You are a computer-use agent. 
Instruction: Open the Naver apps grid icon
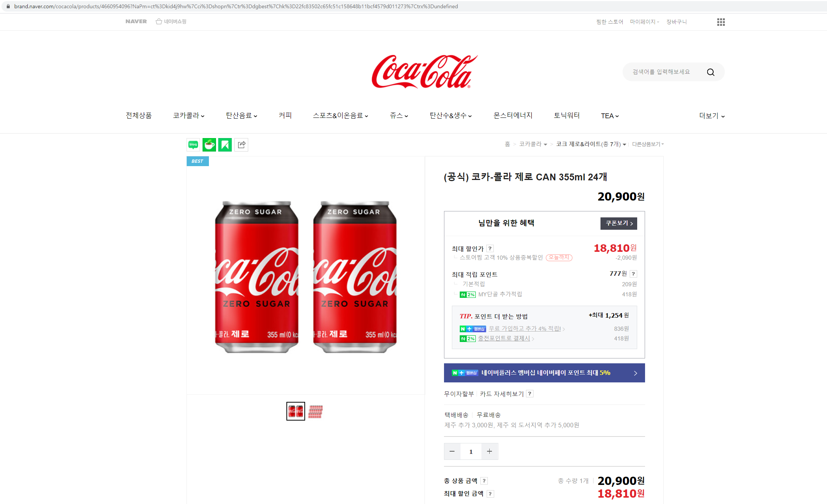tap(721, 22)
